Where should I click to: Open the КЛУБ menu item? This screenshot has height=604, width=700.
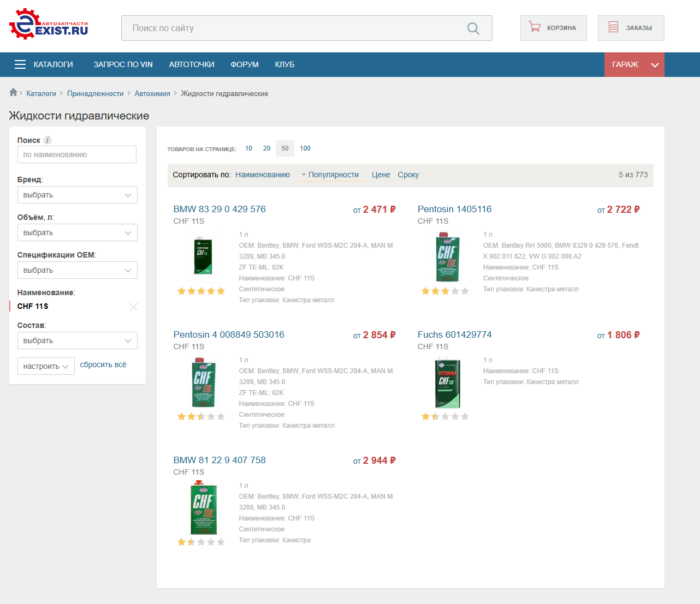click(x=285, y=64)
